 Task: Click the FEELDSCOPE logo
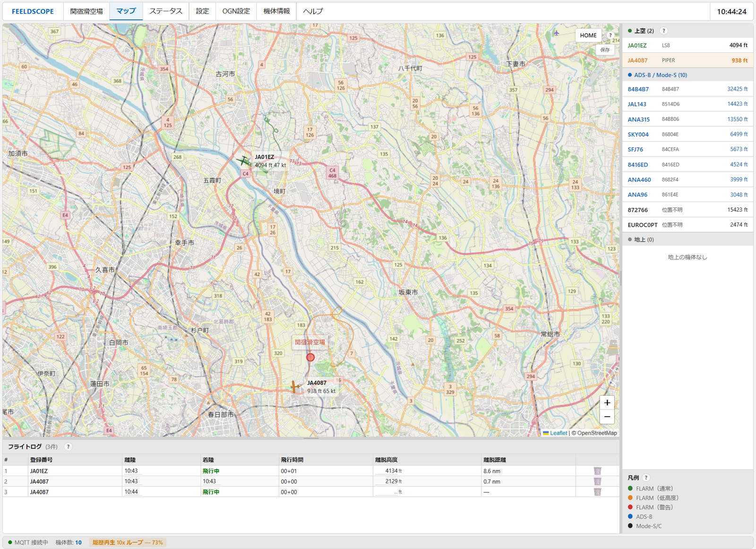[33, 11]
